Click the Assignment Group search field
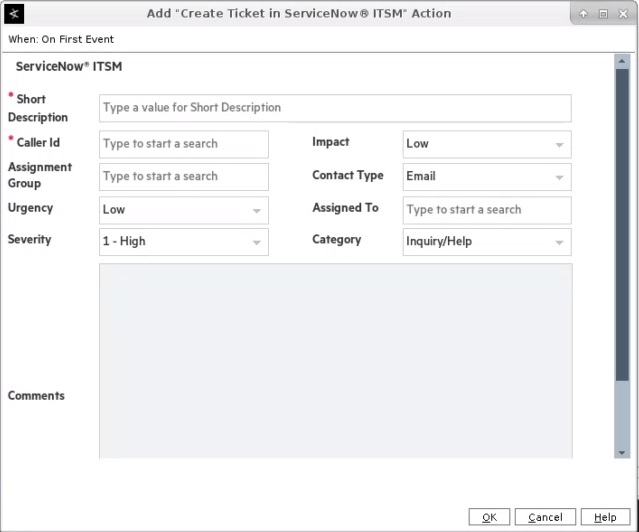 pos(184,177)
